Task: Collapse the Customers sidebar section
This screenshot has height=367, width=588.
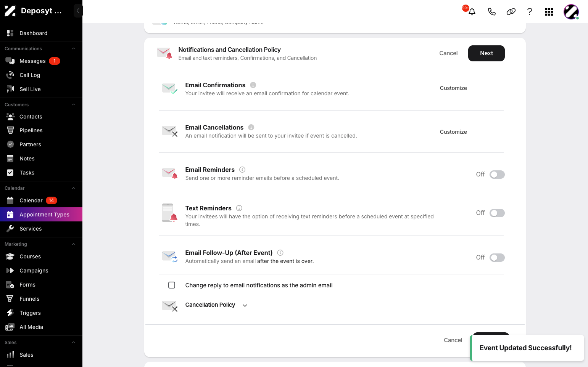Action: click(x=74, y=105)
